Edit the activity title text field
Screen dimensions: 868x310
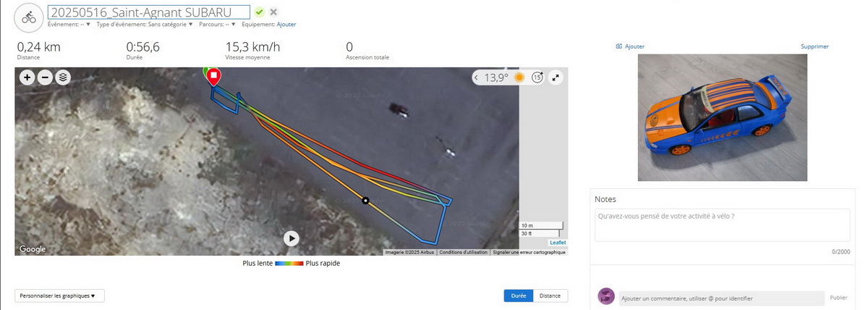149,12
